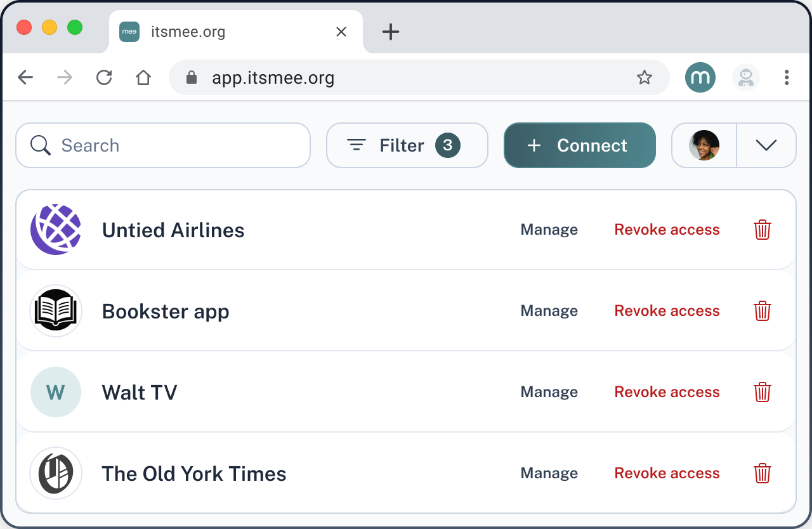Open the Mee browser extension icon
This screenshot has width=812, height=529.
700,77
